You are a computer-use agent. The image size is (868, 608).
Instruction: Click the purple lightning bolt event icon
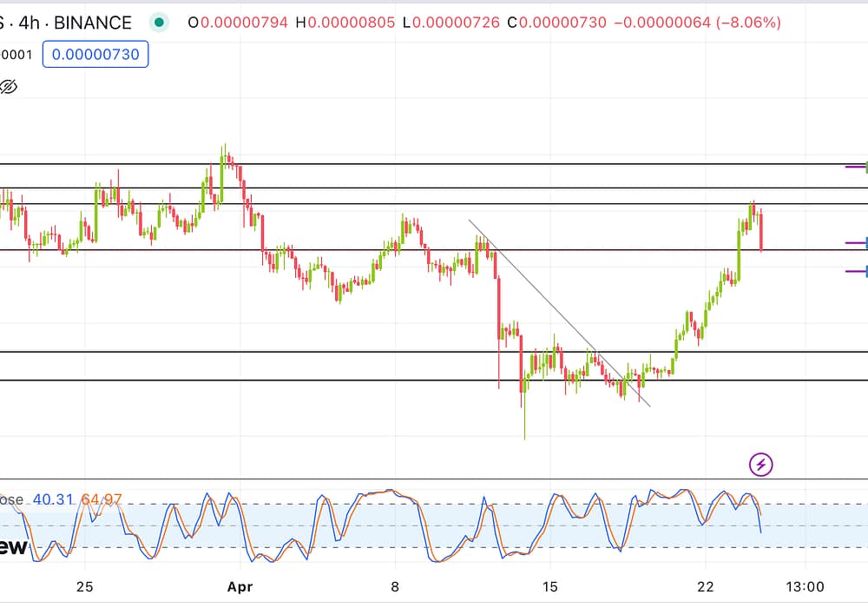tap(760, 464)
